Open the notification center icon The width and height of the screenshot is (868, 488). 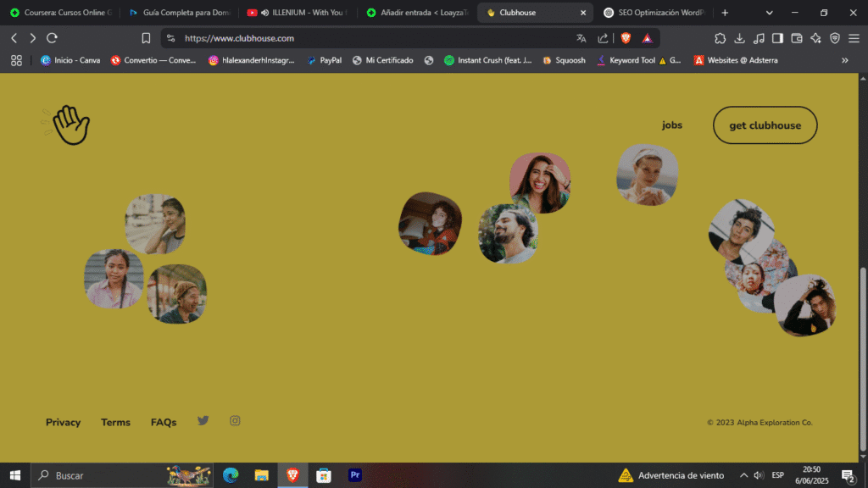[x=848, y=475]
